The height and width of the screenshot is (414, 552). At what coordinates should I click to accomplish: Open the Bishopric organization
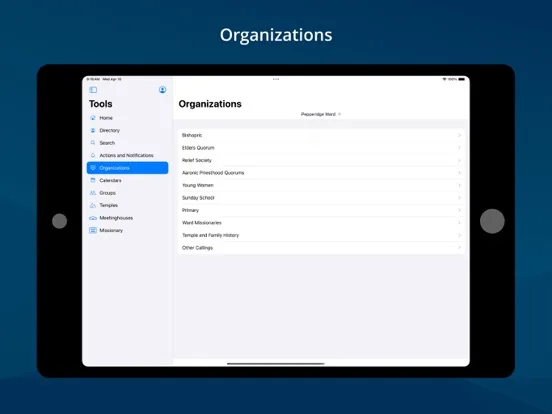coord(321,135)
